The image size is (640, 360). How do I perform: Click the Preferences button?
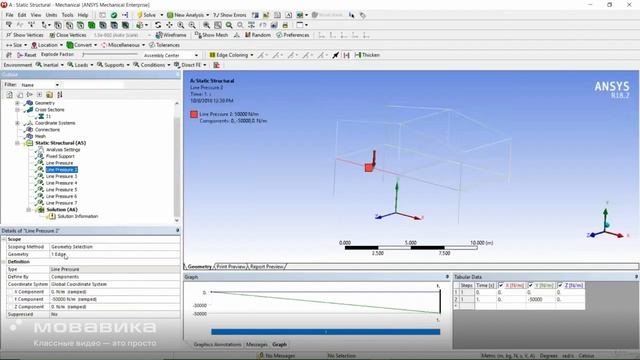(293, 35)
